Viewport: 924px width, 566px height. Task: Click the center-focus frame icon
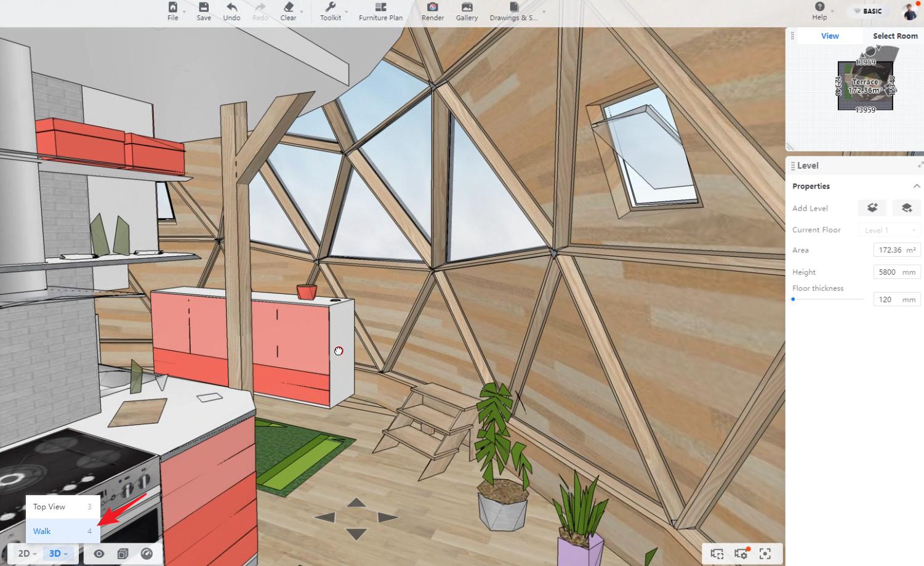[x=765, y=554]
